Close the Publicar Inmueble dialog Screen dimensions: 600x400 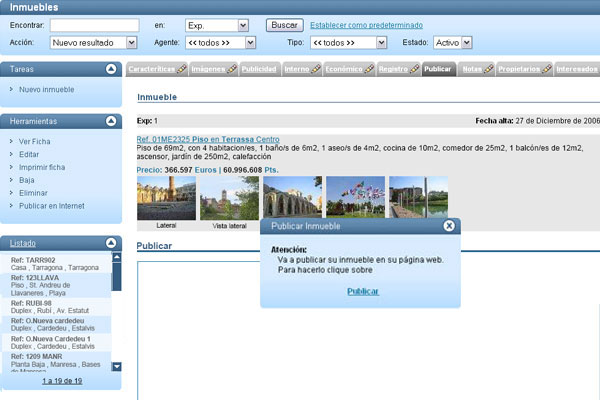coord(449,226)
